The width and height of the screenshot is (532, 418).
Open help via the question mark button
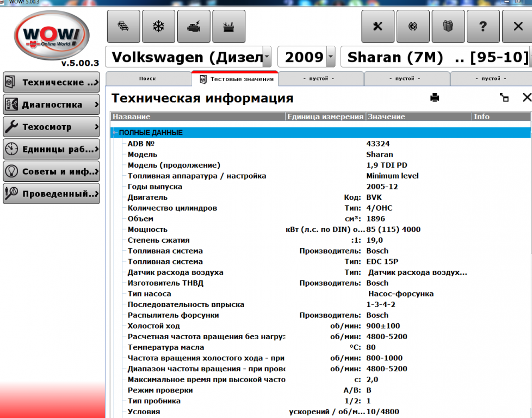(x=482, y=27)
